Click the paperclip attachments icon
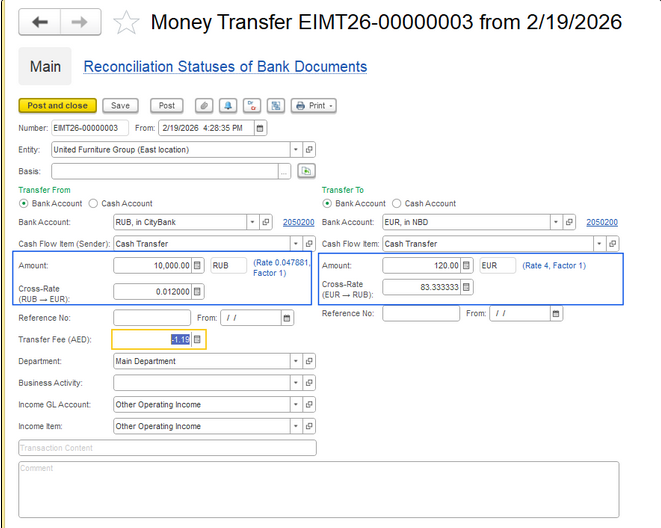This screenshot has width=661, height=528. (x=204, y=105)
